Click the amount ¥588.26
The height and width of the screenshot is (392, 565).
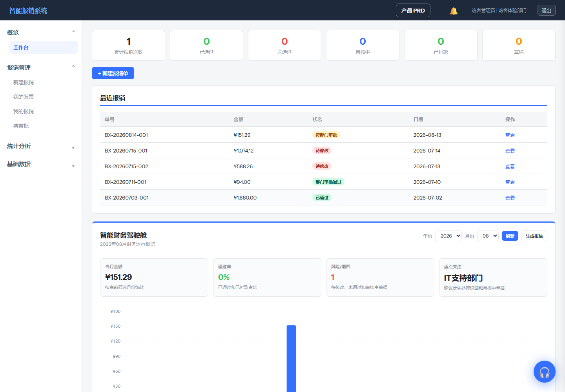[x=243, y=166]
